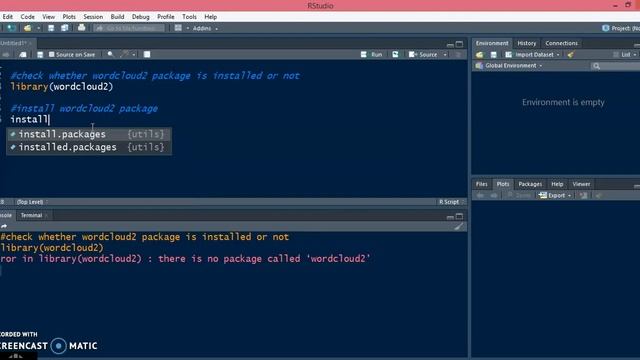Screen dimensions: 640x360
Task: Select installed.packages from the autocomplete list
Action: pos(89,147)
